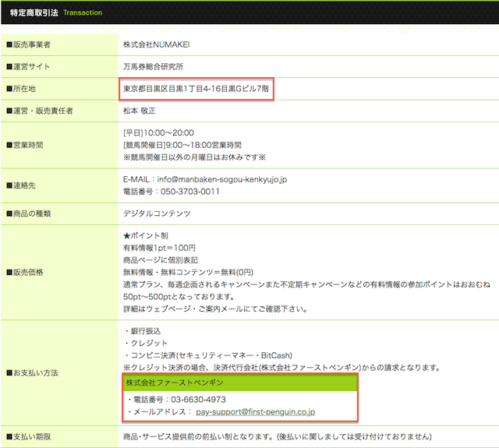Click the 特定商取引法 Transaction header title
This screenshot has width=499, height=448.
click(x=56, y=12)
